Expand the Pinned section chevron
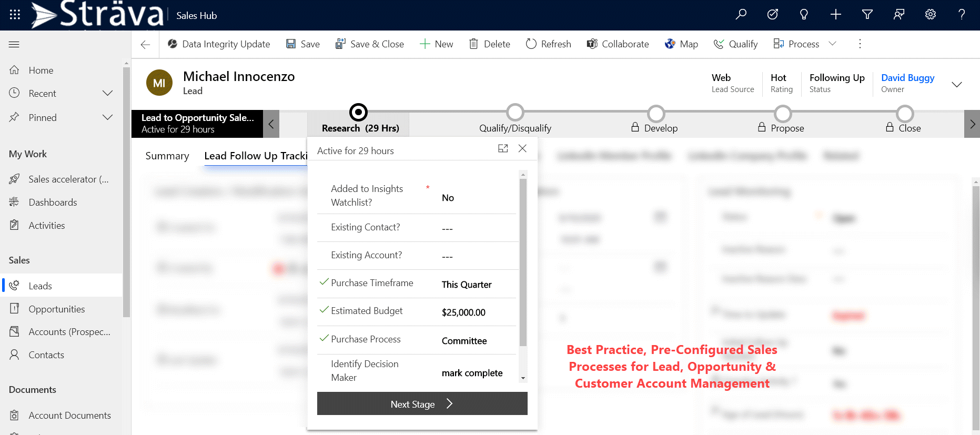The height and width of the screenshot is (435, 980). point(108,117)
